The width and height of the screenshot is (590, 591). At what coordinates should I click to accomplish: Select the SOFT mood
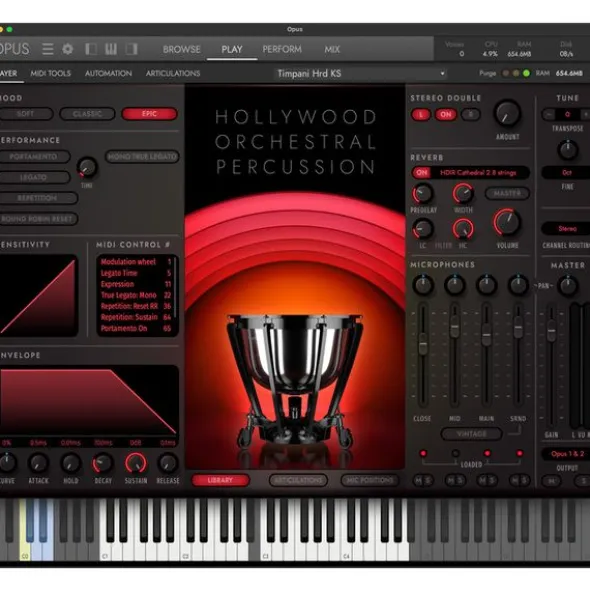coord(26,114)
